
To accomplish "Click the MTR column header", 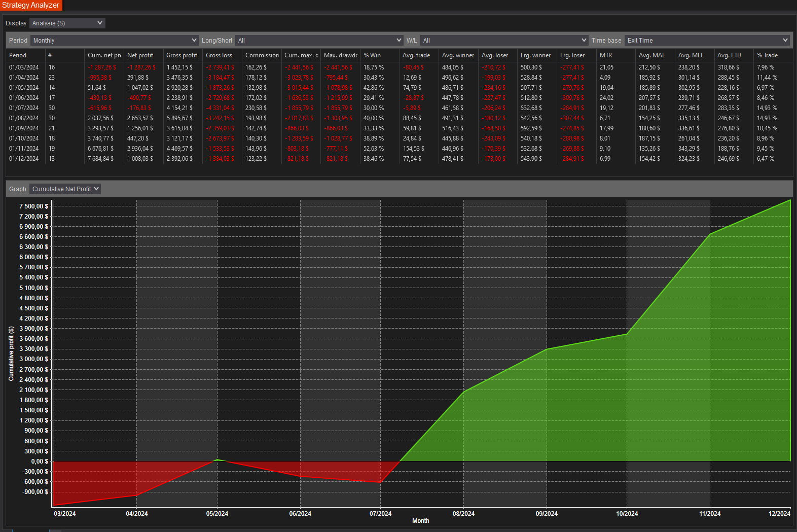I will point(616,55).
